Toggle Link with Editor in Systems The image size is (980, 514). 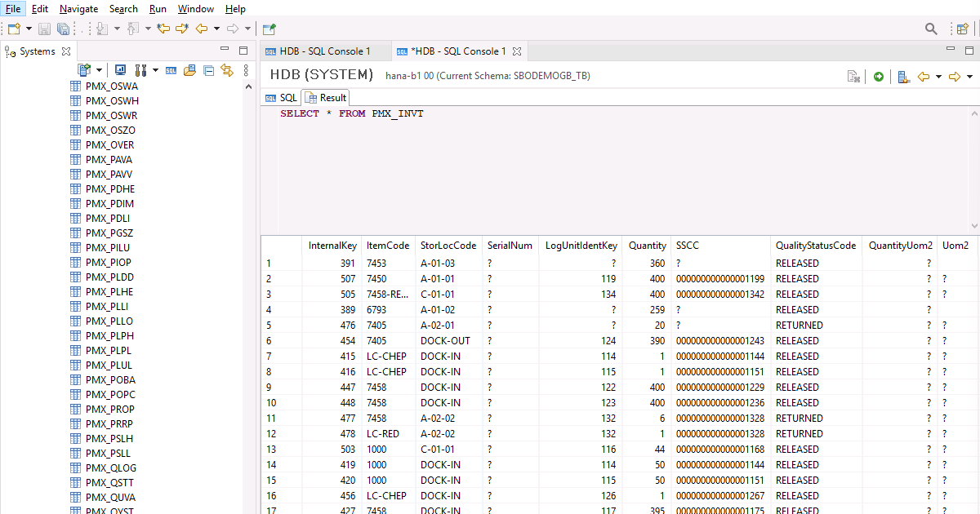tap(227, 71)
